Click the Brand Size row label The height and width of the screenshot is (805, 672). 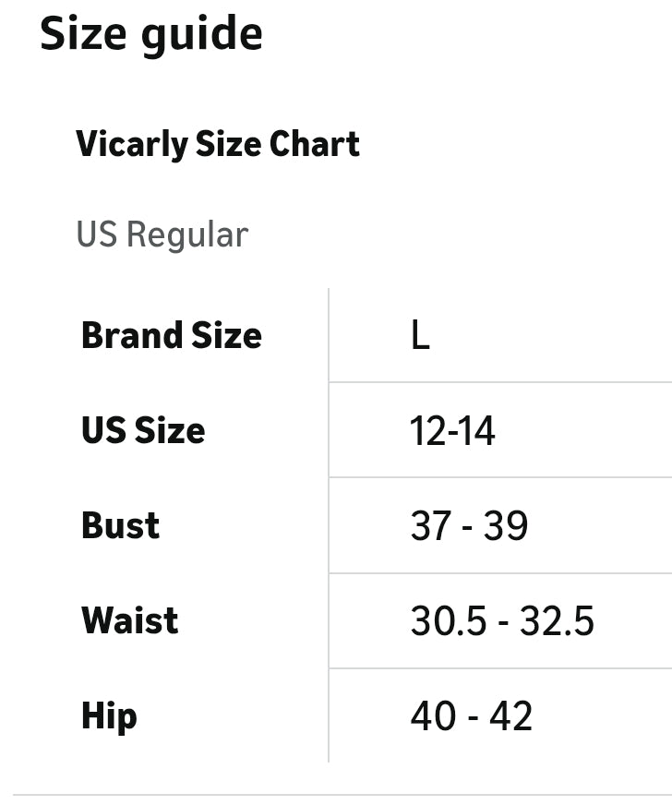172,335
